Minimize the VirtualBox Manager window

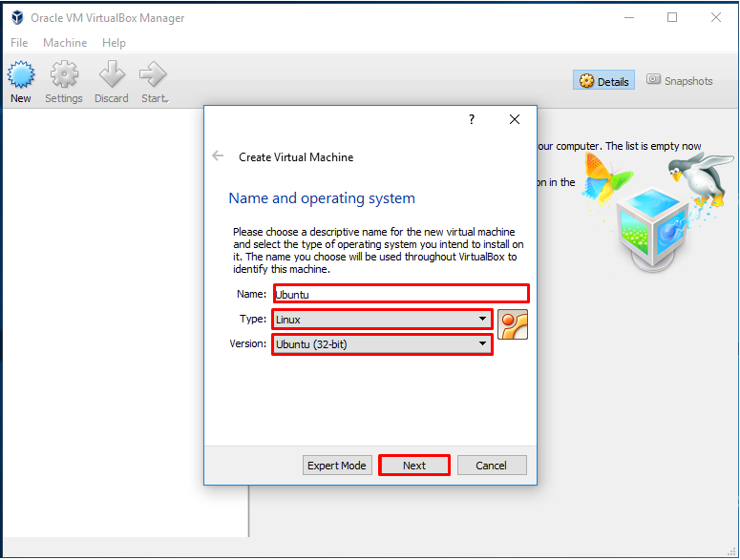[629, 17]
